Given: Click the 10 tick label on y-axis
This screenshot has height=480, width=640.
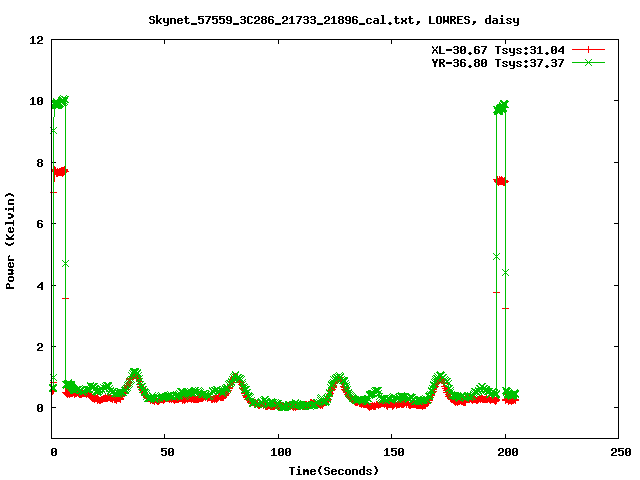Looking at the screenshot, I should click(36, 102).
